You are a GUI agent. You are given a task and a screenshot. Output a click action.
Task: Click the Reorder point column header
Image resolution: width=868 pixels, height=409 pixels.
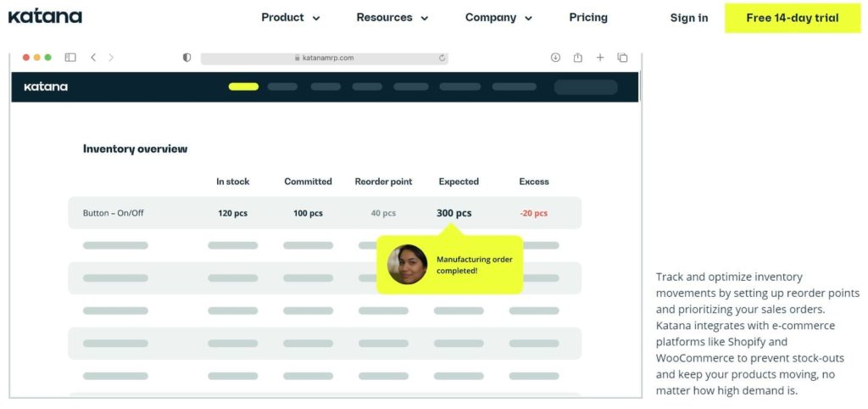pos(383,182)
